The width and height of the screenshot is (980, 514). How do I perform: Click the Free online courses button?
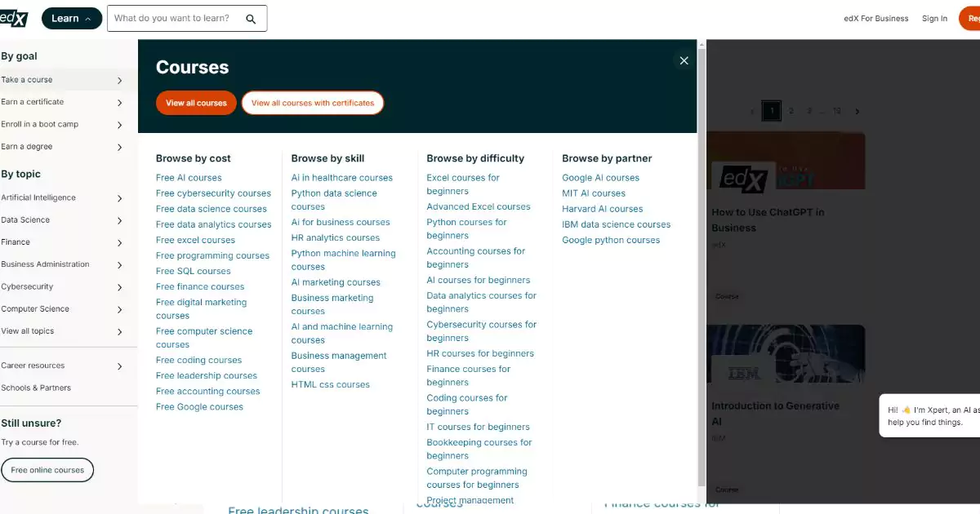pyautogui.click(x=47, y=470)
